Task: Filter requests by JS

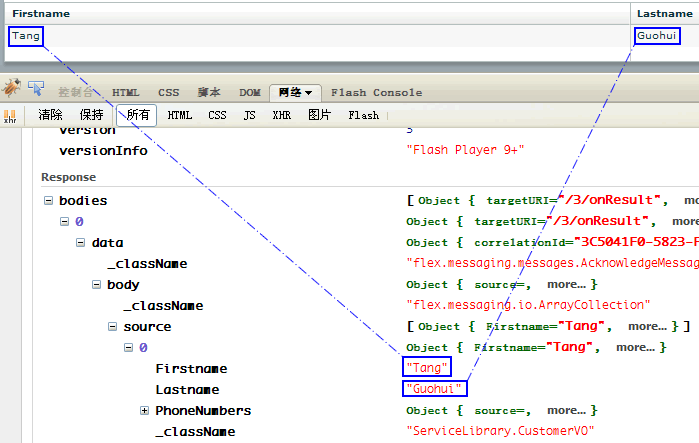Action: (x=249, y=116)
